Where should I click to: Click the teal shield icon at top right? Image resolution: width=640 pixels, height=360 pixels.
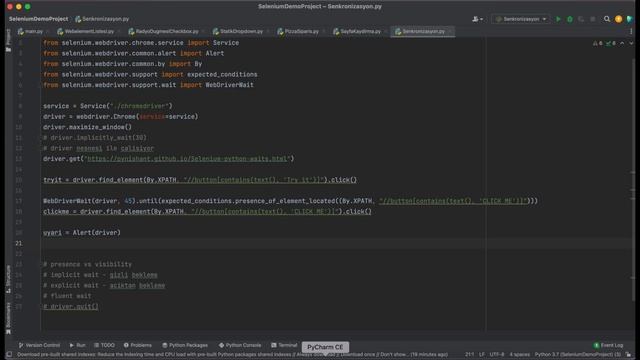click(630, 19)
